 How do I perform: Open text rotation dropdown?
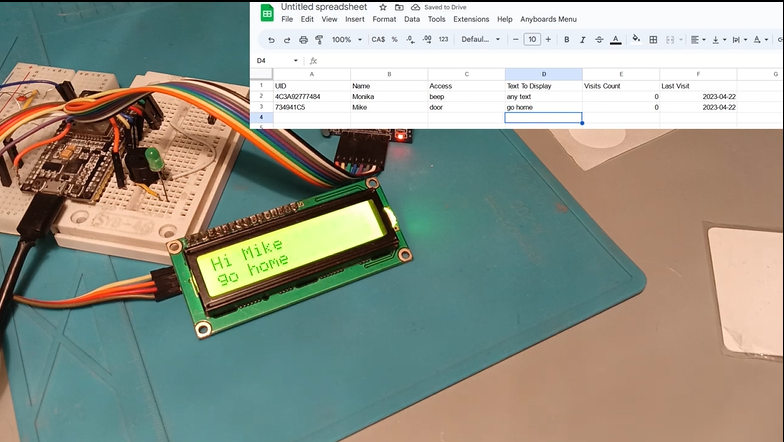pos(760,40)
